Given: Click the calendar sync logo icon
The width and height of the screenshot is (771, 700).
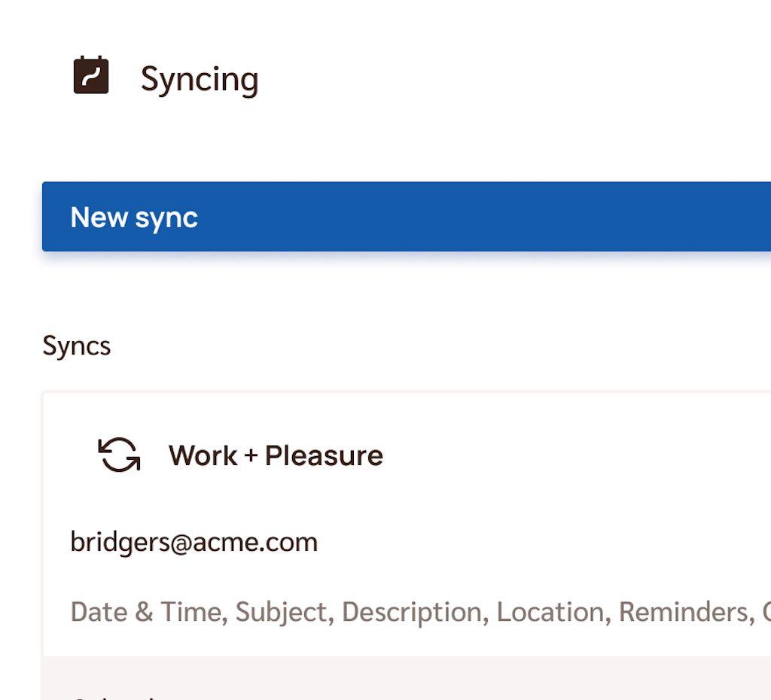Looking at the screenshot, I should pos(91,75).
